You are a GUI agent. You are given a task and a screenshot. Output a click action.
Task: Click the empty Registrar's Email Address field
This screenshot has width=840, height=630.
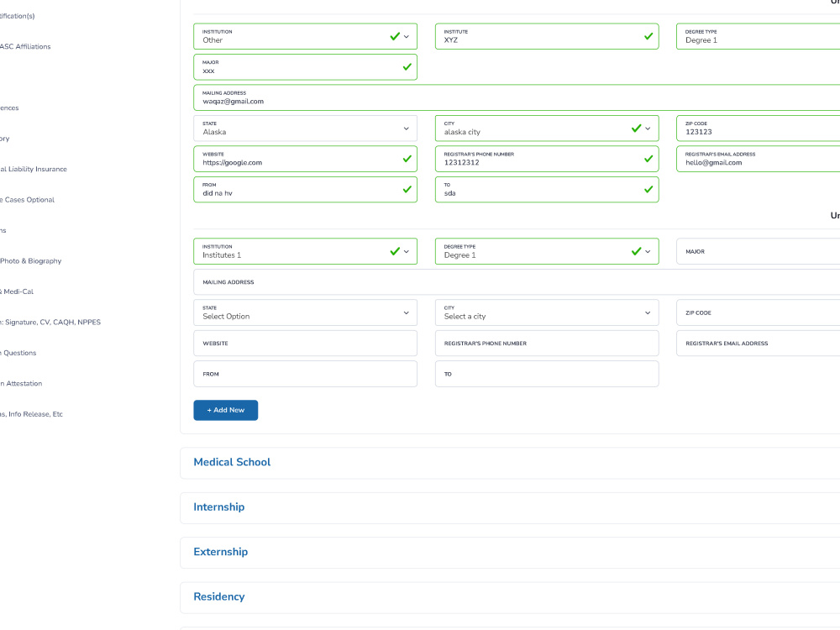(x=758, y=344)
